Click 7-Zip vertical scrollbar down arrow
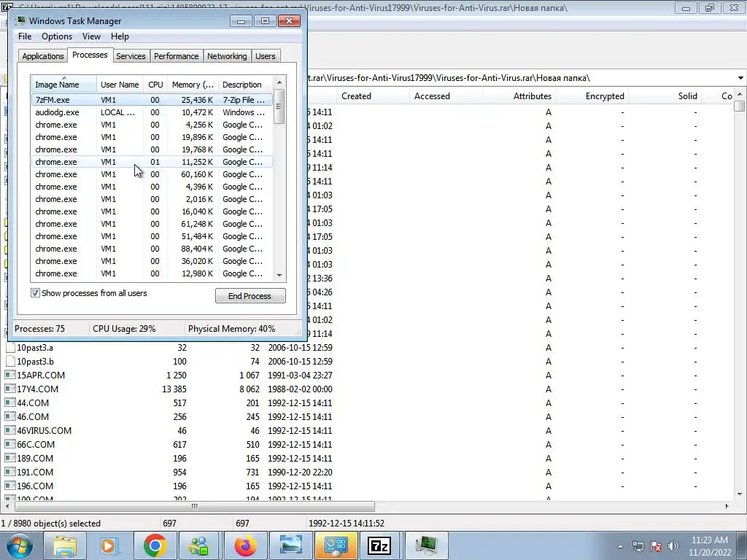This screenshot has width=747, height=560. 740,495
